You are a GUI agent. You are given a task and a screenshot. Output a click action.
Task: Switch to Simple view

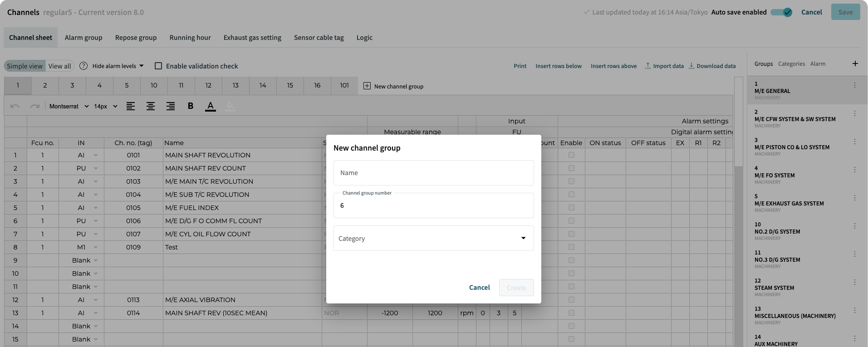(x=25, y=66)
